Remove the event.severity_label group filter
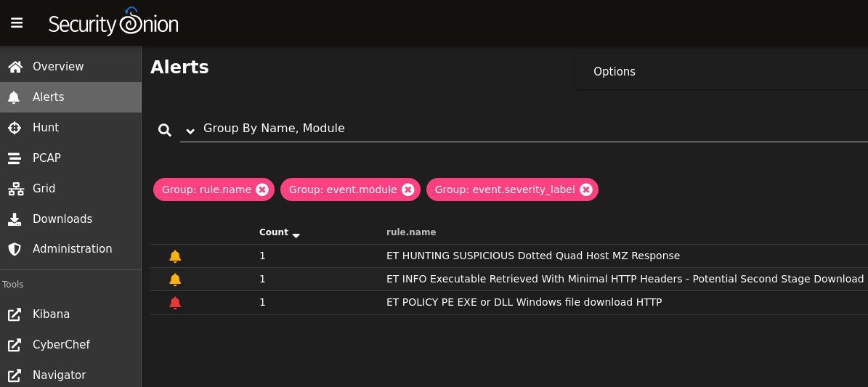The width and height of the screenshot is (868, 387). click(586, 190)
